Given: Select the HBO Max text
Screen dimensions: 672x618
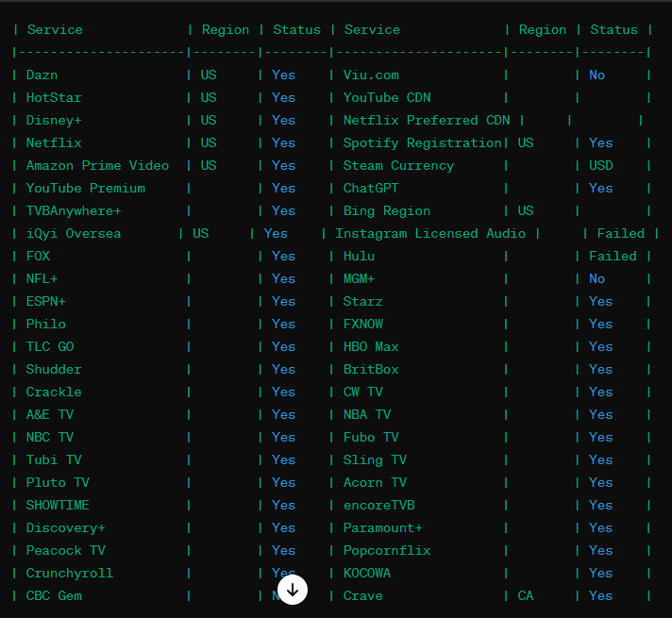Looking at the screenshot, I should [371, 346].
